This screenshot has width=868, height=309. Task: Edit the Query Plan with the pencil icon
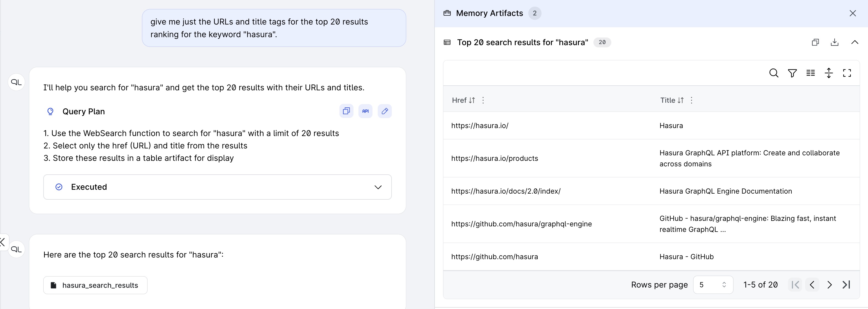coord(385,111)
